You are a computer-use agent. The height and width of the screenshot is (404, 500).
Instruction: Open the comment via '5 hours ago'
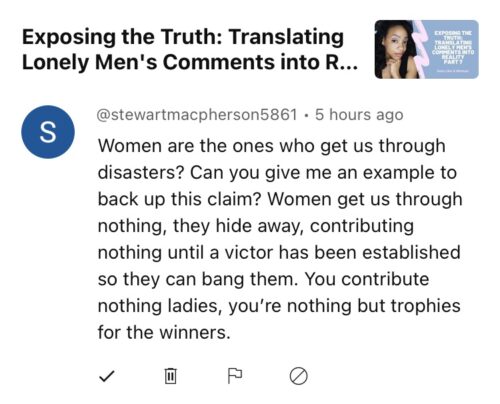pos(359,115)
